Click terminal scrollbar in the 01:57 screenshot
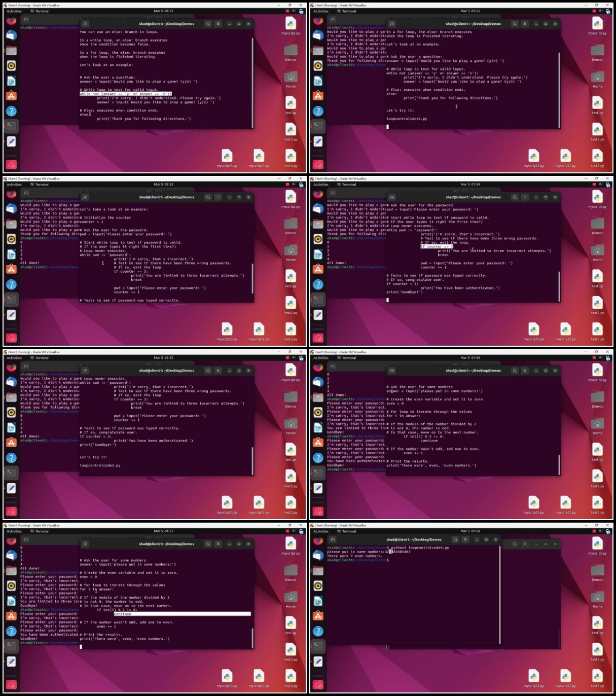Viewport: 616px width, 696px height. coord(252,638)
